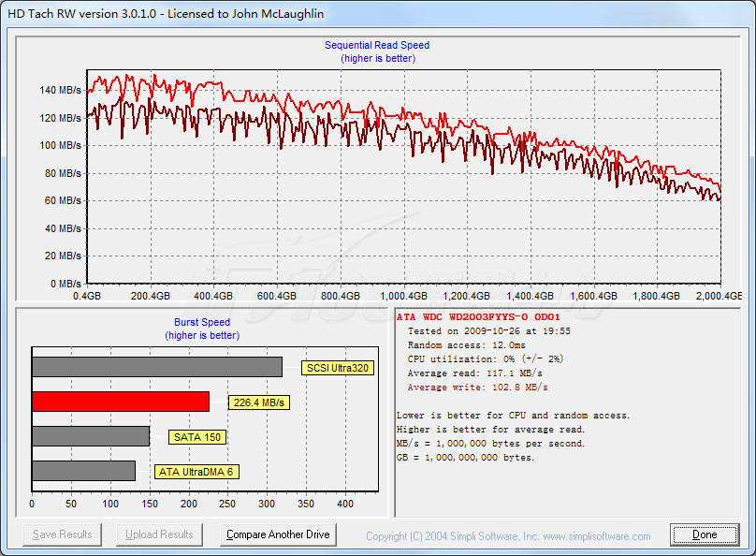756x556 pixels.
Task: Click the Average read 117.1 MB/s line
Action: 477,373
